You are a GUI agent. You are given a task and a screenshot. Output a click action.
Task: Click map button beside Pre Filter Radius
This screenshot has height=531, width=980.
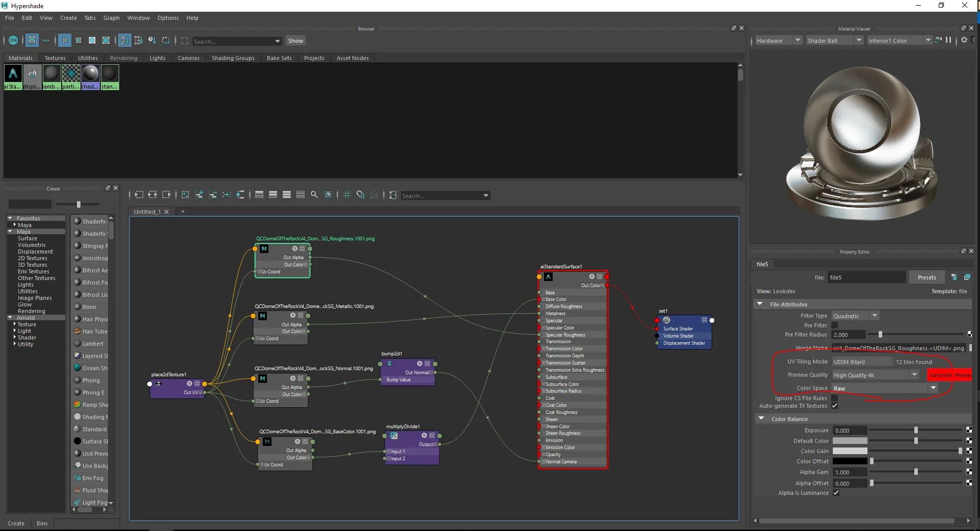tap(969, 334)
